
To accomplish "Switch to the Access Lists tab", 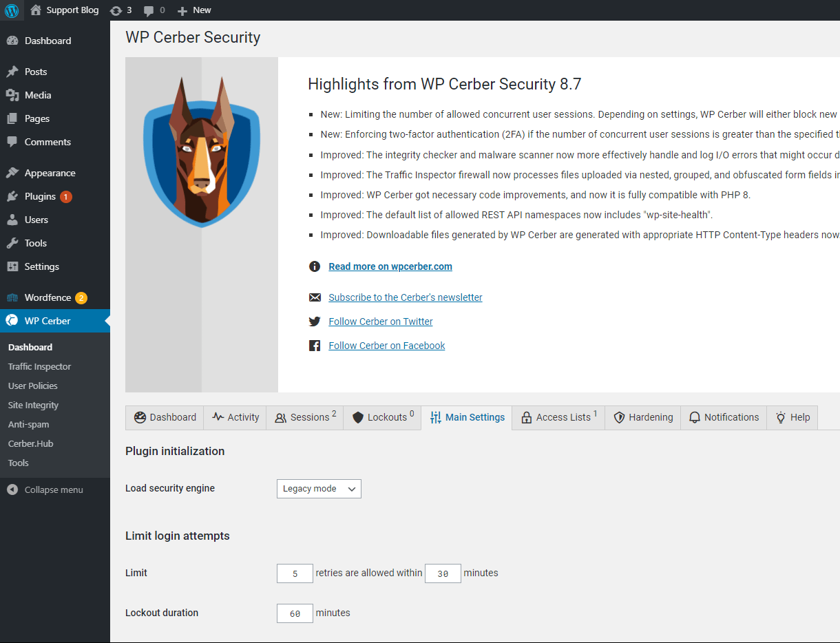I will coord(558,417).
